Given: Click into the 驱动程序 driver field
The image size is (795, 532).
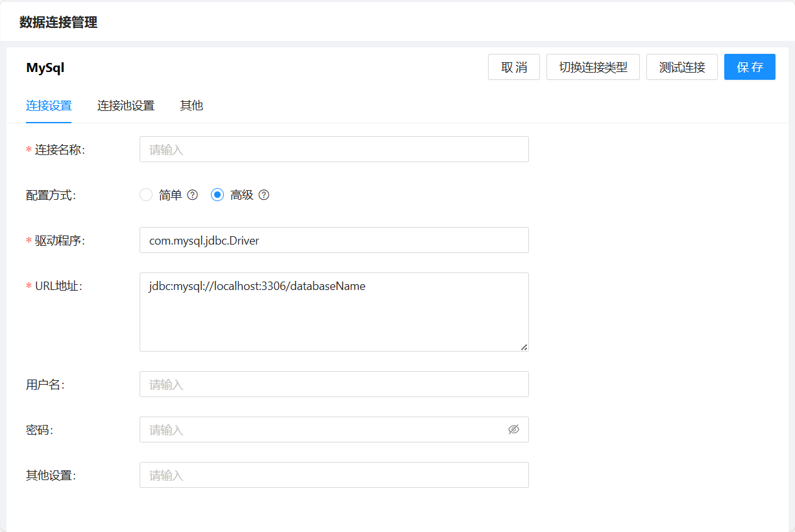Looking at the screenshot, I should click(x=334, y=240).
